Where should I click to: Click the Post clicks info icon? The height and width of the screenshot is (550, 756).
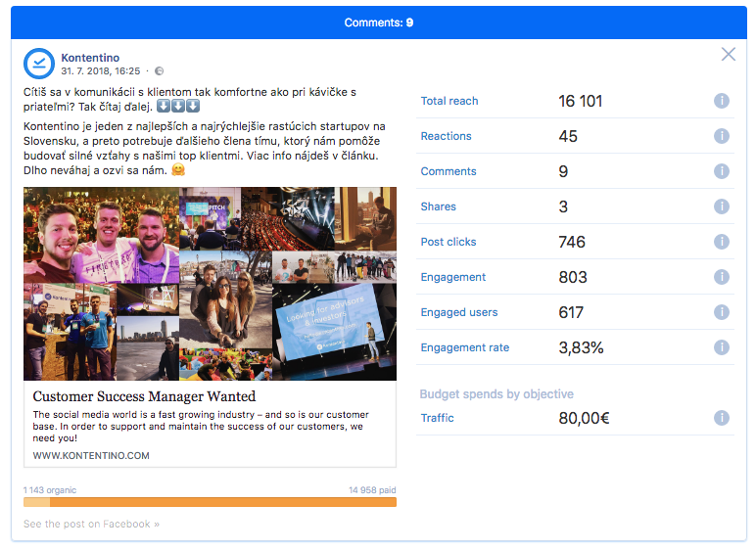tap(722, 242)
